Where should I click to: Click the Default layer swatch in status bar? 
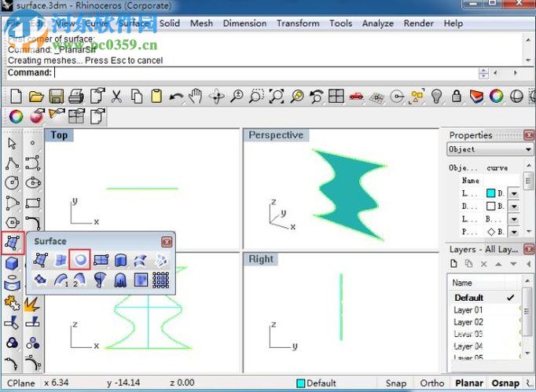click(x=300, y=383)
